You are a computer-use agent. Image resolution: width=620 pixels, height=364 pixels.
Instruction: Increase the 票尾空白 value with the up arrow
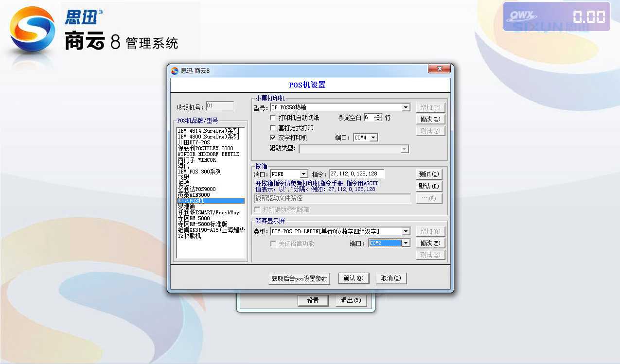coord(378,115)
